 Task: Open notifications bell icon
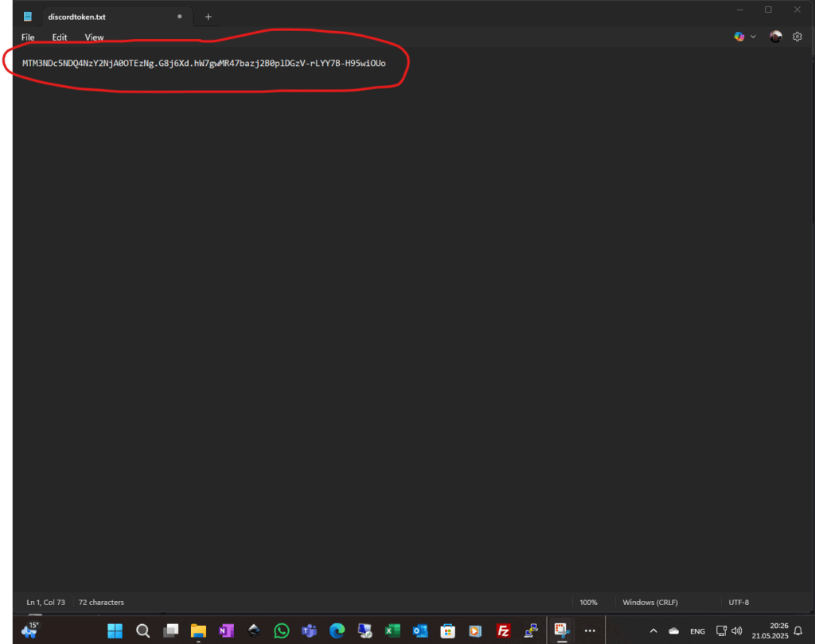[x=797, y=631]
